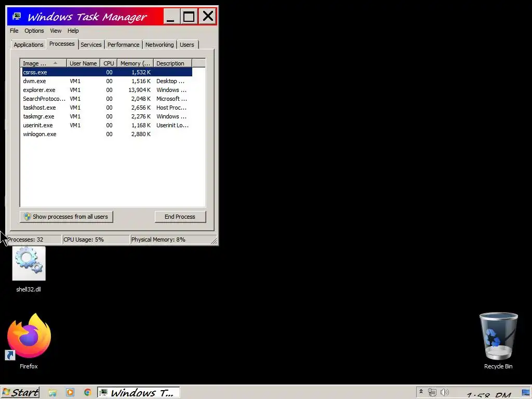This screenshot has width=532, height=399.
Task: Minimize the Task Manager window
Action: [171, 16]
